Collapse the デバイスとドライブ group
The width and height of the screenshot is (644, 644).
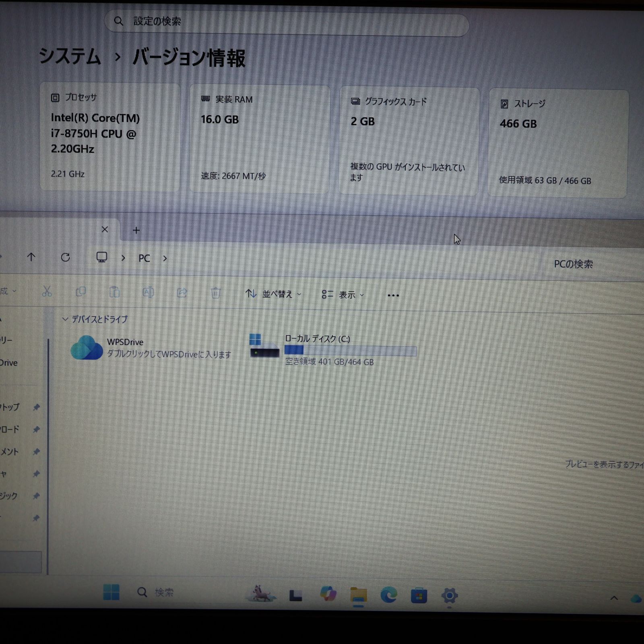point(65,319)
